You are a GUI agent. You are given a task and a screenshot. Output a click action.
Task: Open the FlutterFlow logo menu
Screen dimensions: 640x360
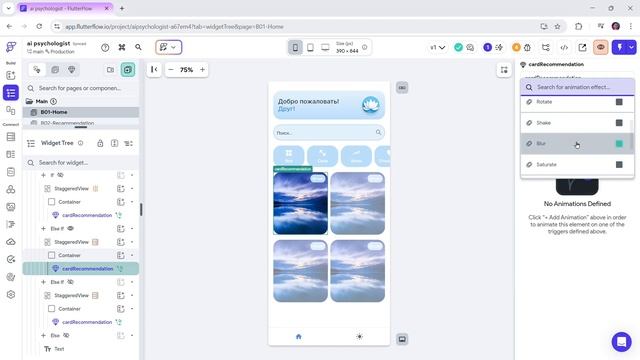[x=11, y=47]
